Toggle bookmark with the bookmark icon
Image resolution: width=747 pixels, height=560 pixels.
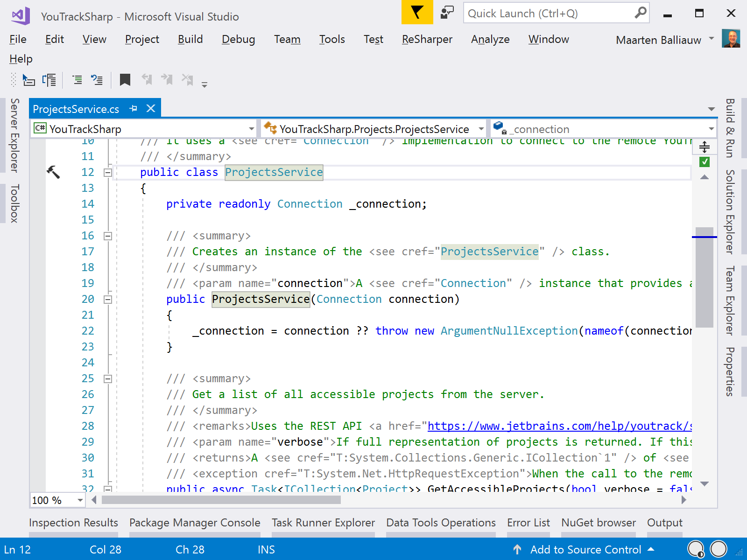point(125,80)
